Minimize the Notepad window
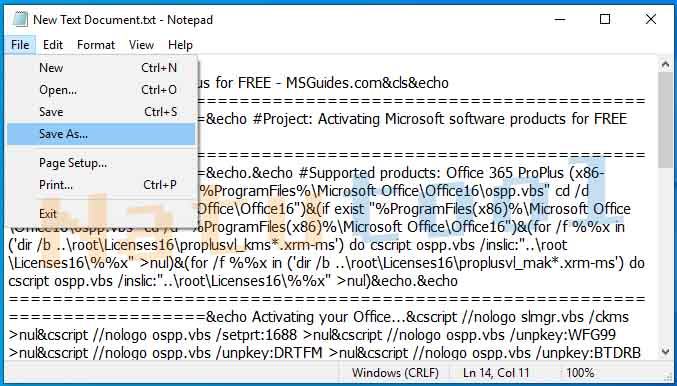This screenshot has height=386, width=677. pyautogui.click(x=560, y=19)
